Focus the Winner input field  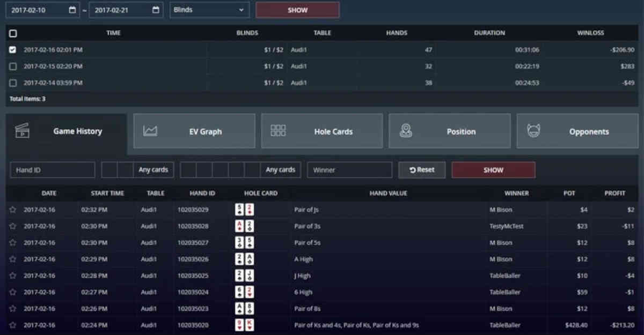click(349, 170)
